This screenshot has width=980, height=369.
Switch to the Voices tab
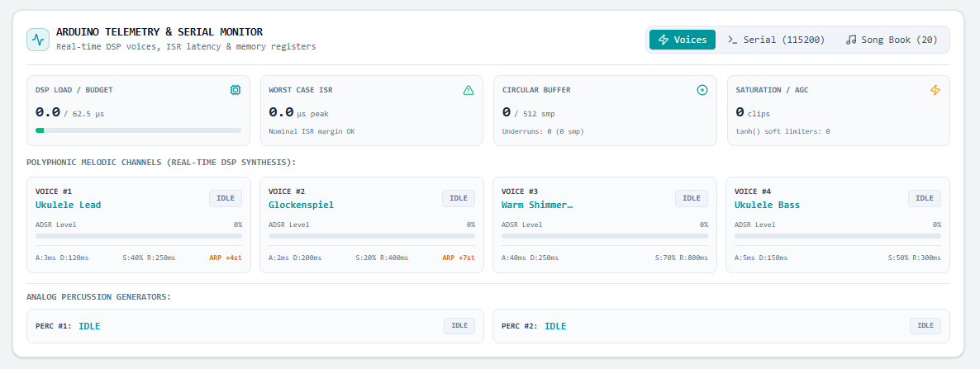coord(683,40)
